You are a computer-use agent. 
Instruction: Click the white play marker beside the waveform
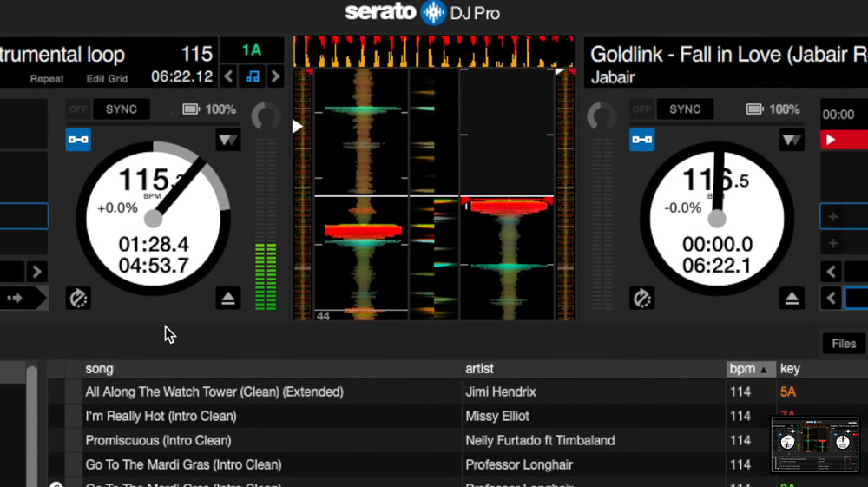(297, 127)
